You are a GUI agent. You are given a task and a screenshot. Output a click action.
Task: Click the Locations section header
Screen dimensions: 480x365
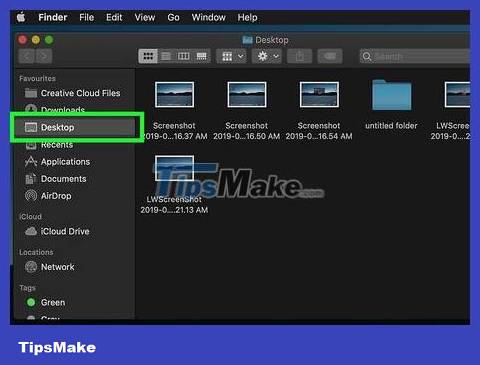click(x=36, y=252)
